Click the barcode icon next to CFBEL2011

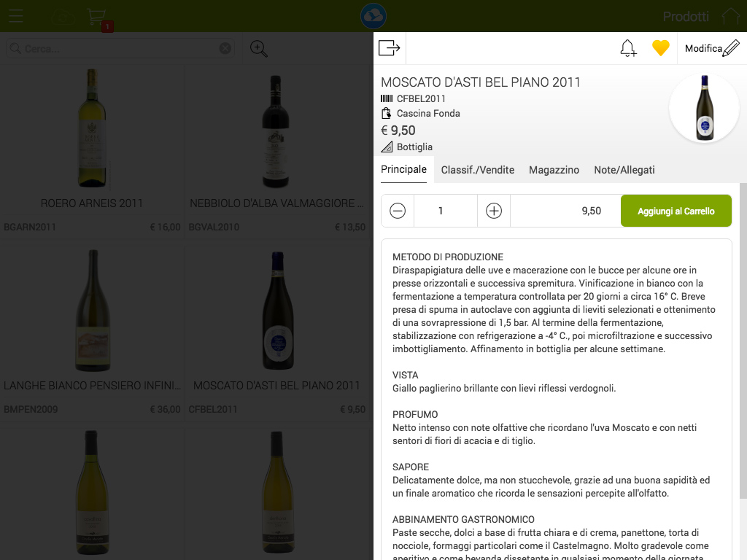click(x=387, y=98)
